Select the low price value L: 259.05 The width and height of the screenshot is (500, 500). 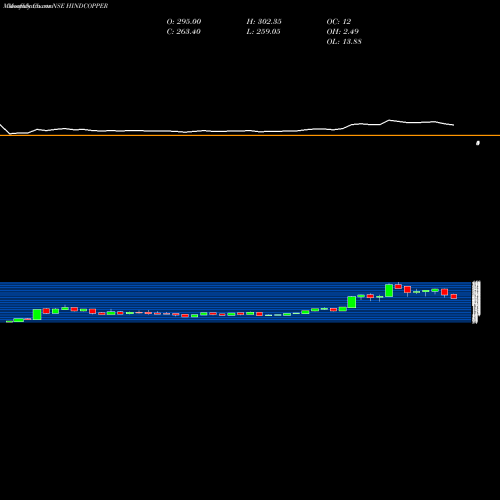click(x=263, y=31)
